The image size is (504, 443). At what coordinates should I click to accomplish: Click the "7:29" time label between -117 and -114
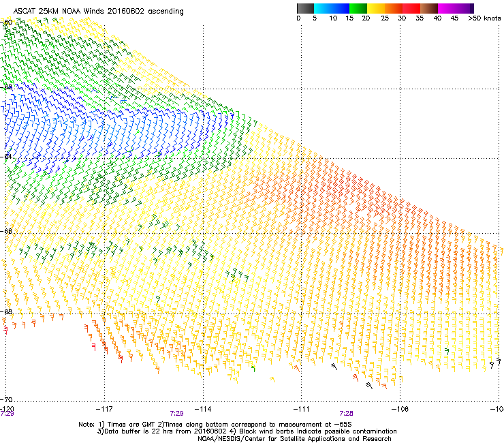177,414
